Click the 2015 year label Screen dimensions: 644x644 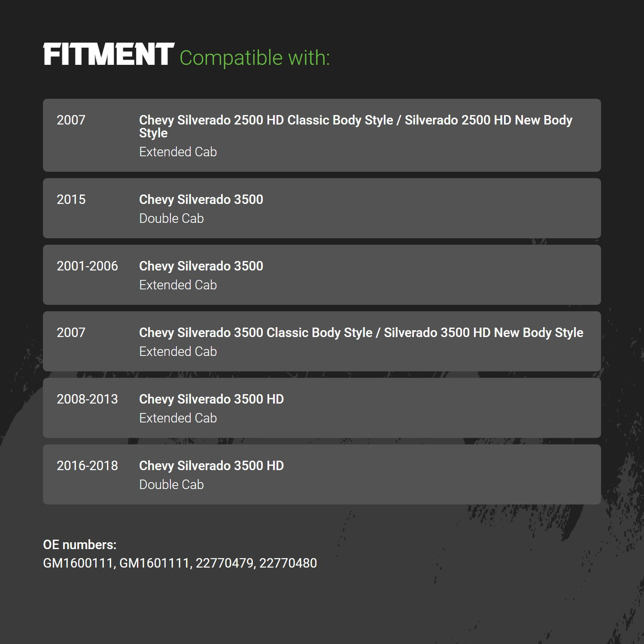(x=71, y=199)
